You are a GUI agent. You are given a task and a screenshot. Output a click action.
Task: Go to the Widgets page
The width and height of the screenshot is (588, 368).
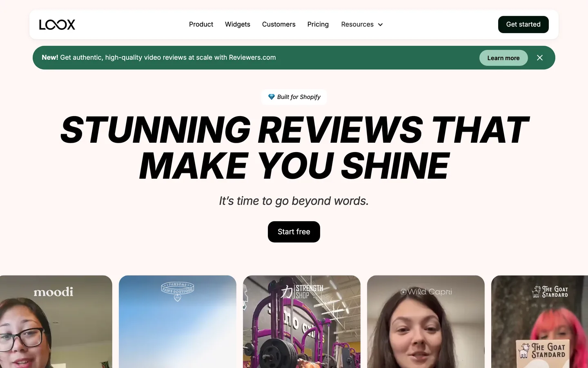(238, 25)
